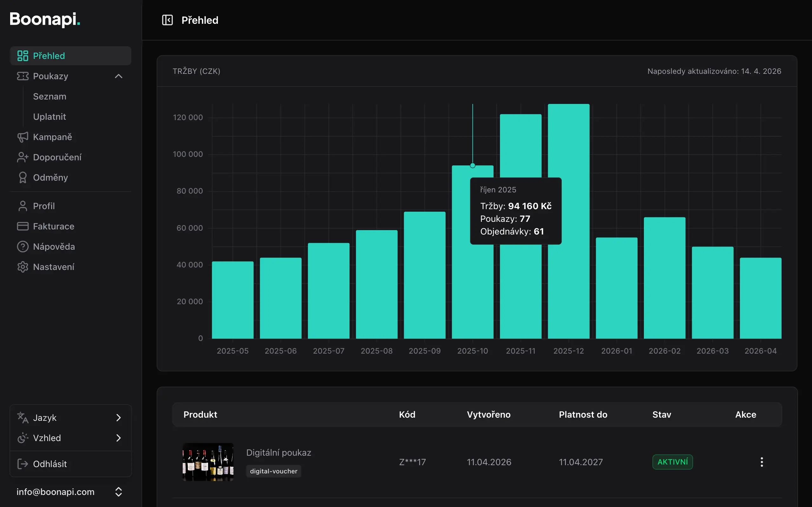Collapse the sidebar with panel toggle icon
The height and width of the screenshot is (507, 812).
167,20
